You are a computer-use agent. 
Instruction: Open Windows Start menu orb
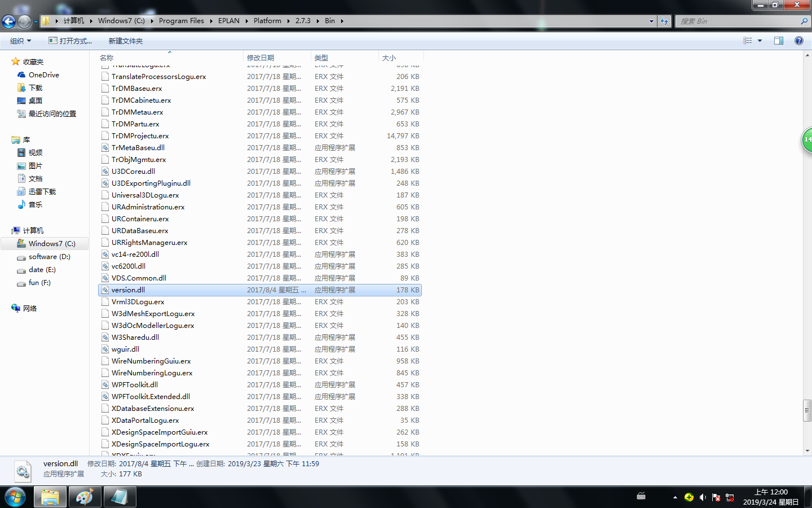(15, 497)
